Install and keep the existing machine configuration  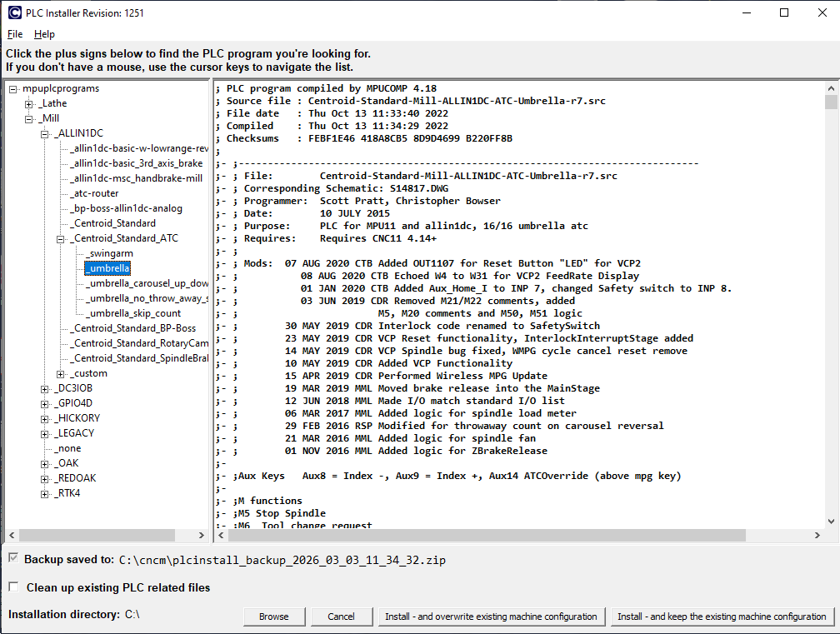[722, 617]
